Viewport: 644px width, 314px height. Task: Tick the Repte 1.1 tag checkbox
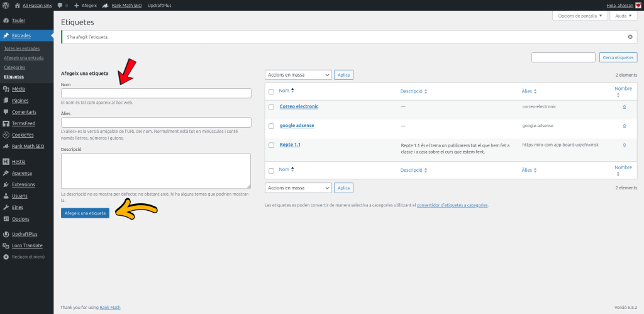[x=272, y=145]
